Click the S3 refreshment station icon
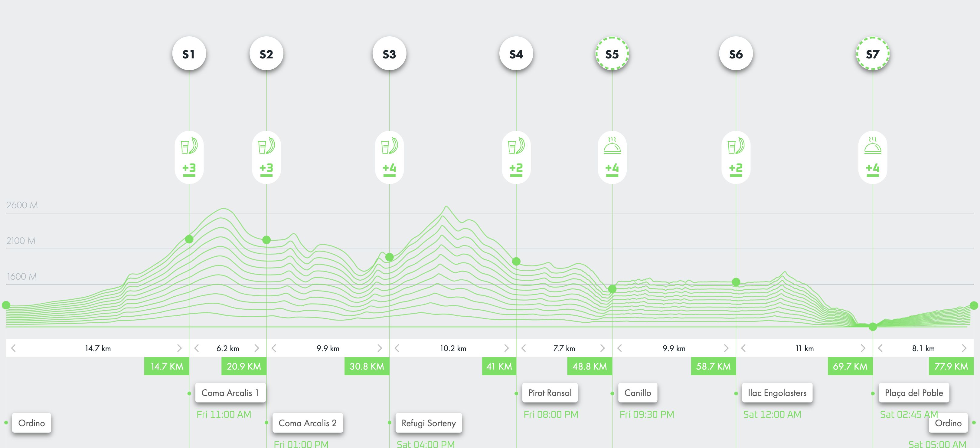This screenshot has width=980, height=448. pos(389,146)
